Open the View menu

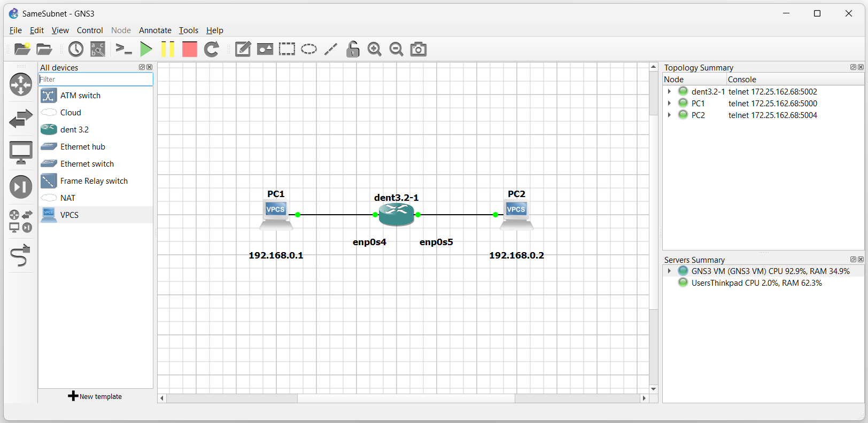coord(60,30)
